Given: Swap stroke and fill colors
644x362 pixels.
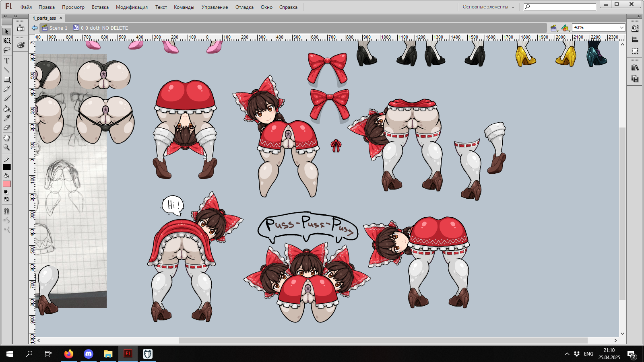Looking at the screenshot, I should [x=6, y=199].
